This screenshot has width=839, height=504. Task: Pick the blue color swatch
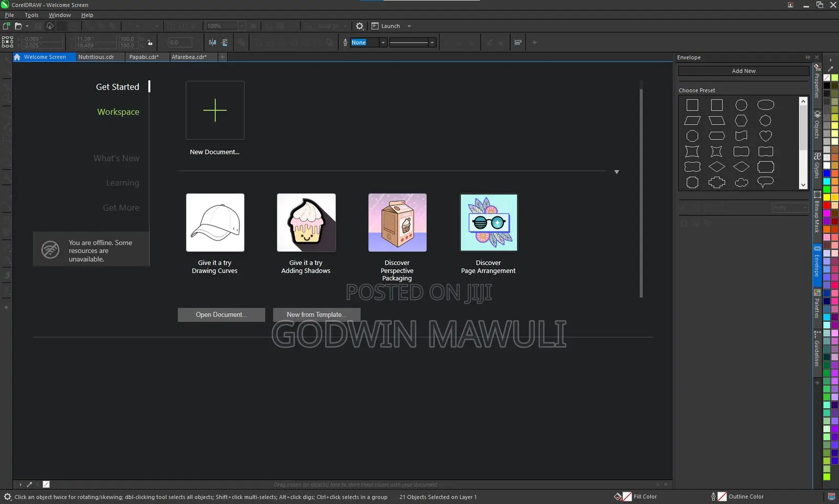tap(827, 173)
